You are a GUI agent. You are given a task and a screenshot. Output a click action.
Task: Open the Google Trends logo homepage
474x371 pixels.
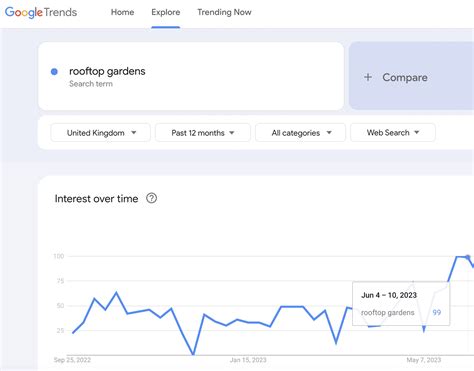point(41,12)
